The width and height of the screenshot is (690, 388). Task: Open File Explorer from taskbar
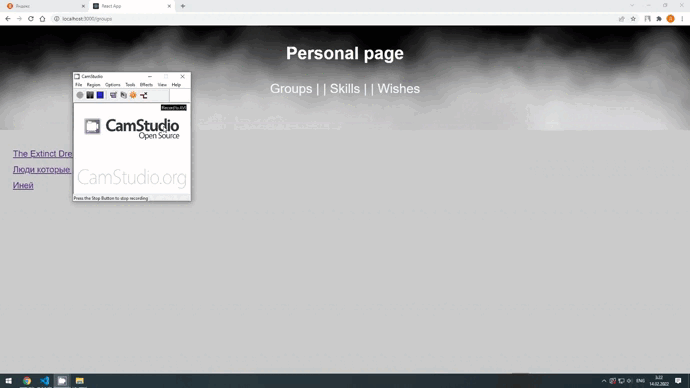point(80,381)
